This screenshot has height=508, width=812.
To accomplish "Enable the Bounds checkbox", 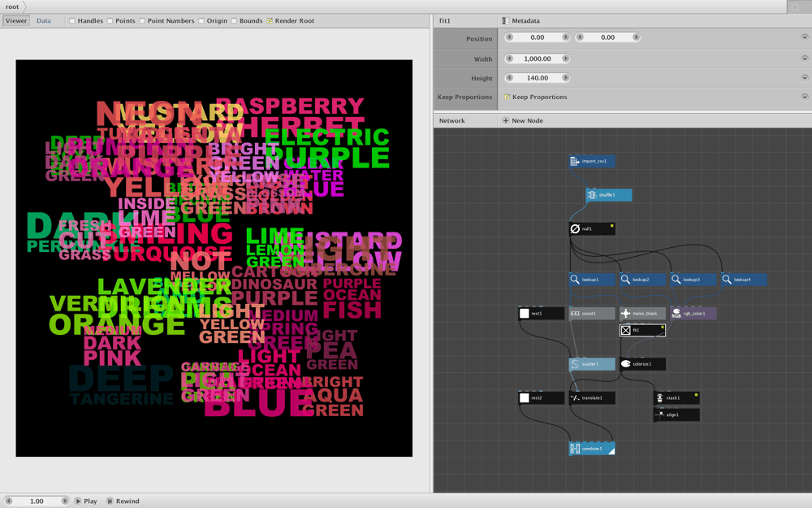I will click(x=234, y=21).
